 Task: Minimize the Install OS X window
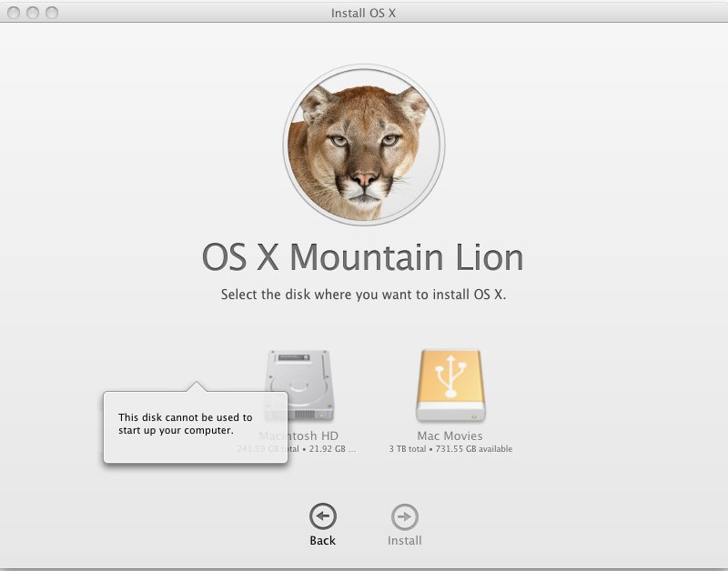click(33, 13)
